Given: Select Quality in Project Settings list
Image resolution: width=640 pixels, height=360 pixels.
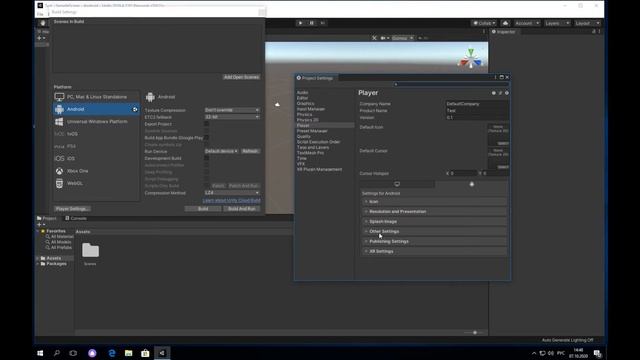Looking at the screenshot, I should 304,136.
